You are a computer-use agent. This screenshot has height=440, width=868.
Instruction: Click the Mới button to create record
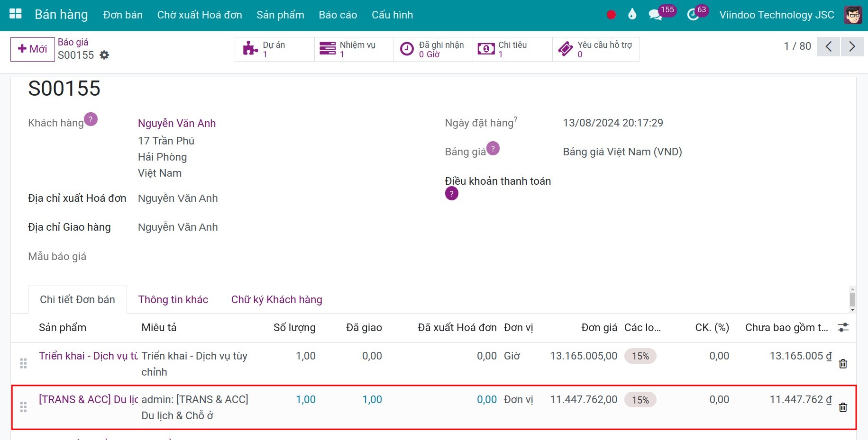(32, 49)
